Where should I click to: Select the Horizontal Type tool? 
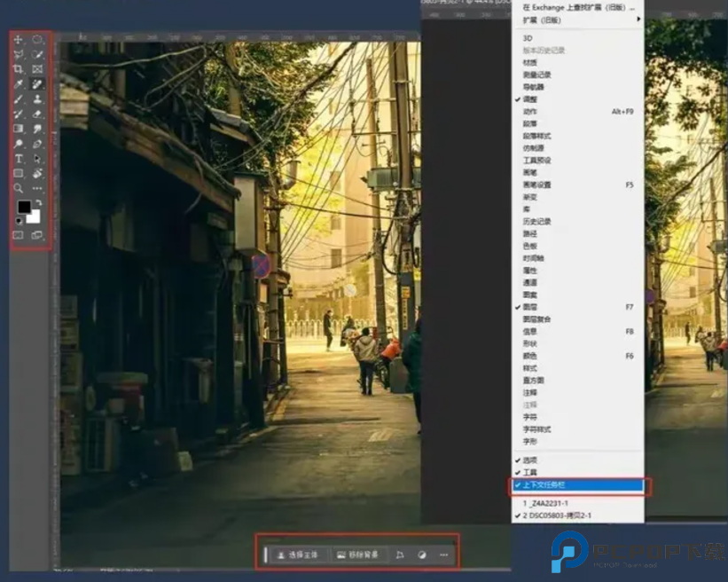(x=18, y=159)
